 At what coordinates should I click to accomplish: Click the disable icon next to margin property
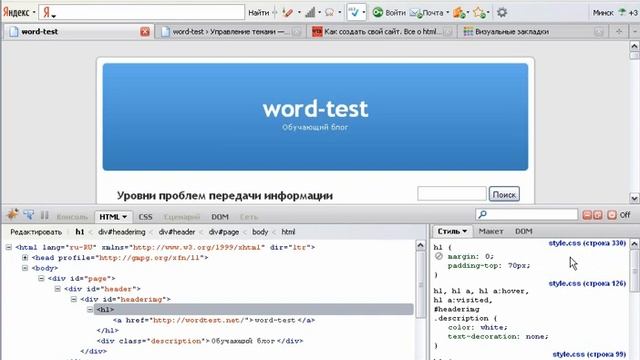click(x=439, y=256)
